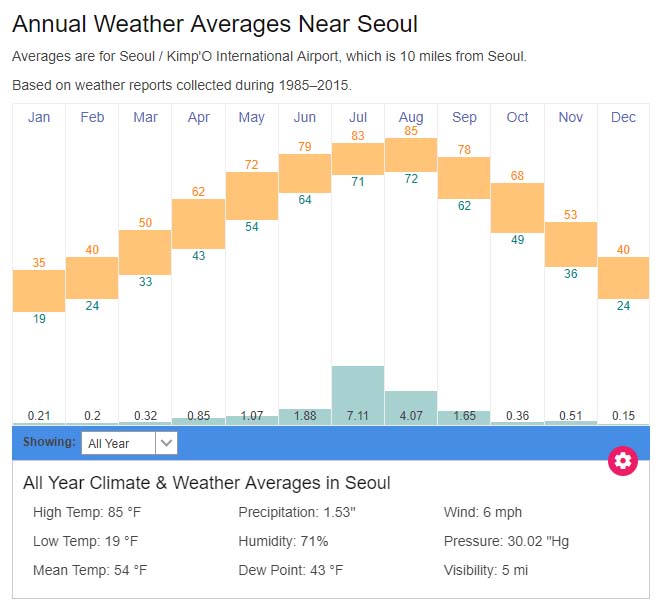Click the Aug month header

(x=411, y=118)
